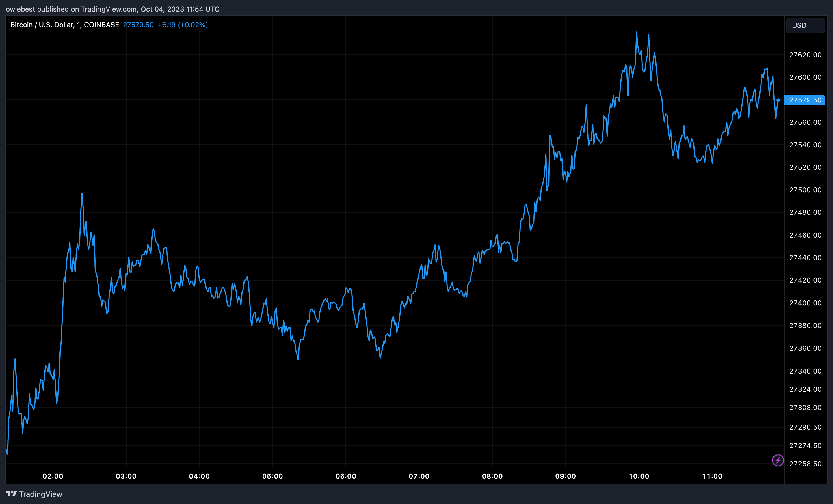Click the 27290.50 price axis label
Image resolution: width=833 pixels, height=504 pixels.
point(805,427)
